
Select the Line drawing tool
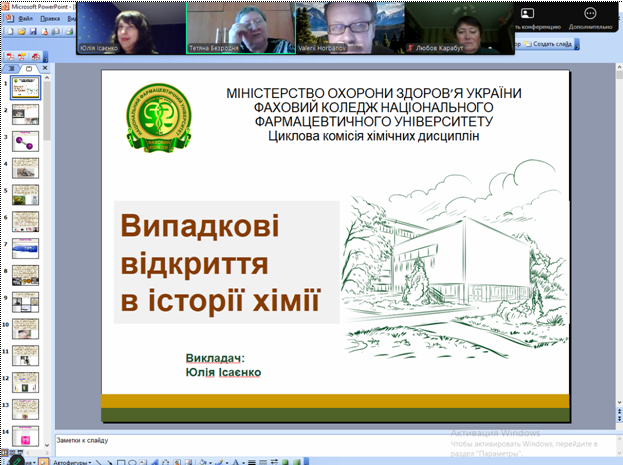coord(99,462)
